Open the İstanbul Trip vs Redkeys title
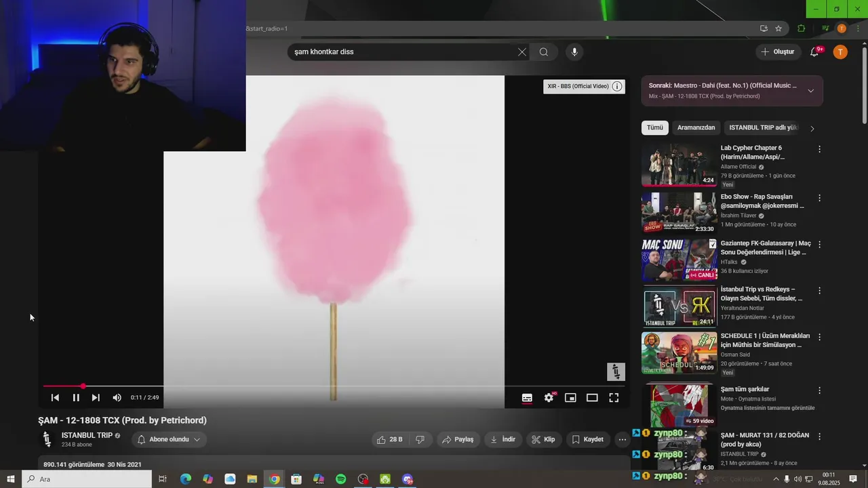 [x=762, y=293]
